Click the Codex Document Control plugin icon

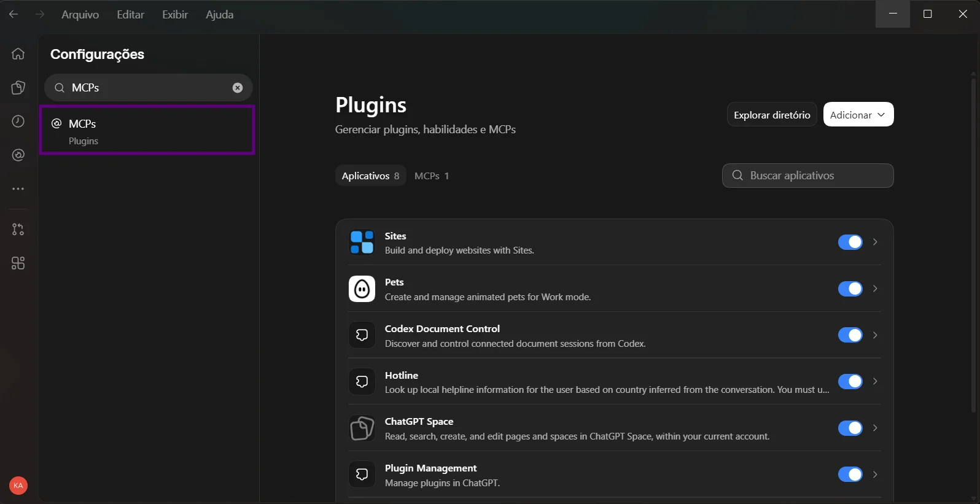click(x=362, y=335)
